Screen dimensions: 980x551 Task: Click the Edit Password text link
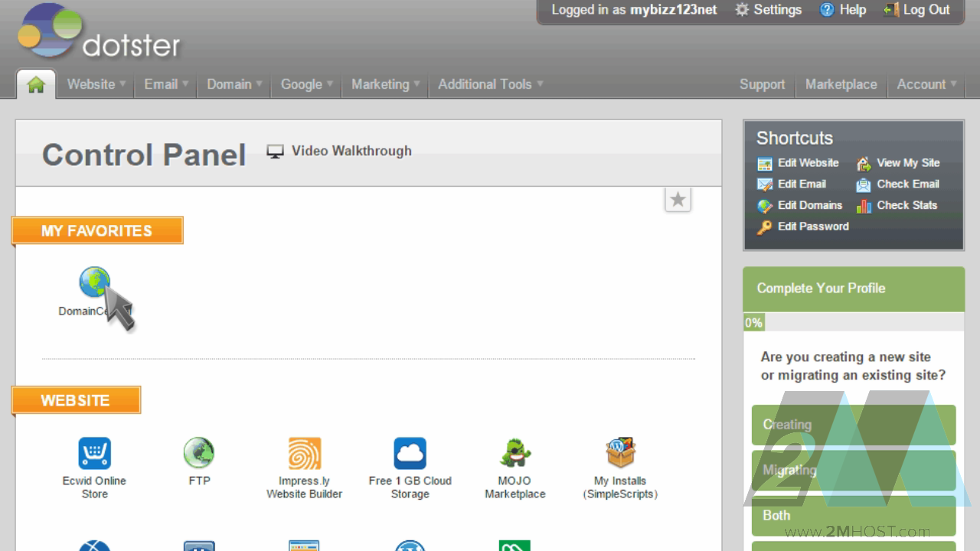(x=813, y=227)
